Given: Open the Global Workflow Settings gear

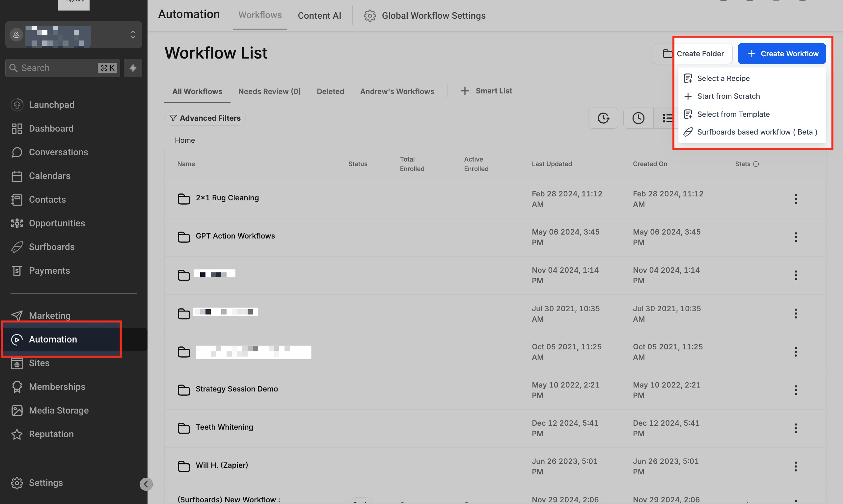Looking at the screenshot, I should 369,15.
